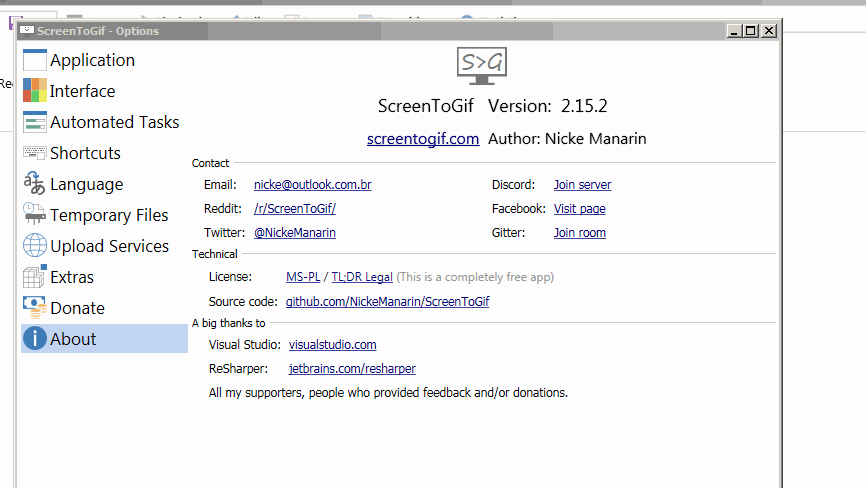Minimize the Options window
866x488 pixels.
pyautogui.click(x=733, y=31)
